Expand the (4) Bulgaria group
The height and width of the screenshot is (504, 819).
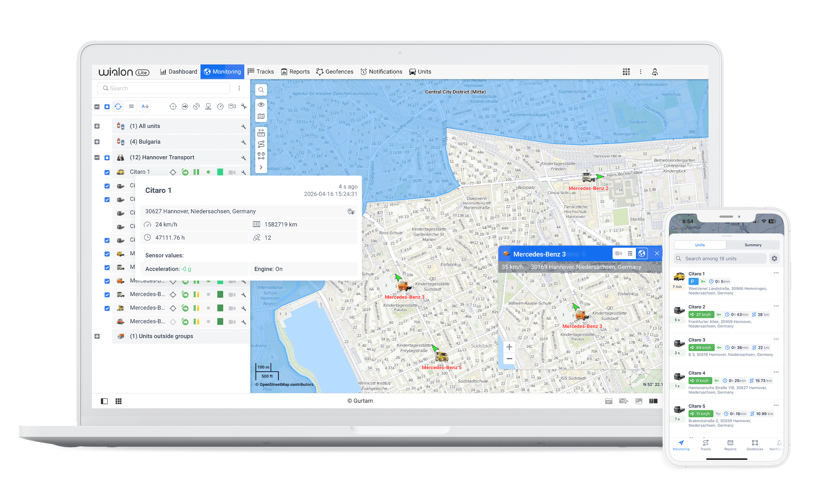coord(97,142)
